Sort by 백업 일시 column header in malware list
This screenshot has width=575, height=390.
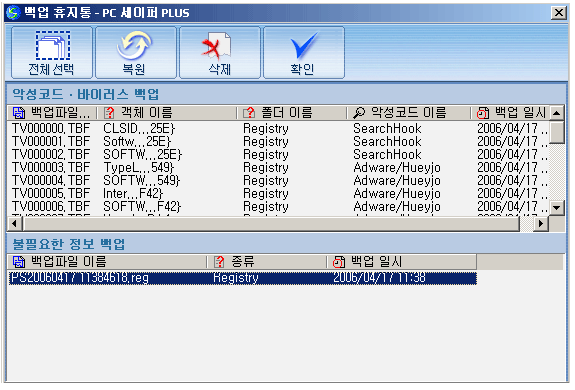point(510,113)
